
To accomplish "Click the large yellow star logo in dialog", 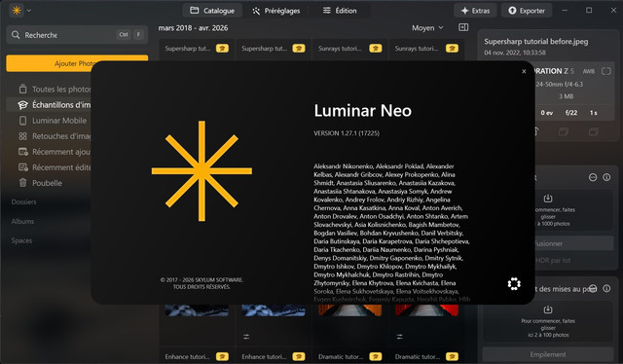I will click(x=202, y=171).
